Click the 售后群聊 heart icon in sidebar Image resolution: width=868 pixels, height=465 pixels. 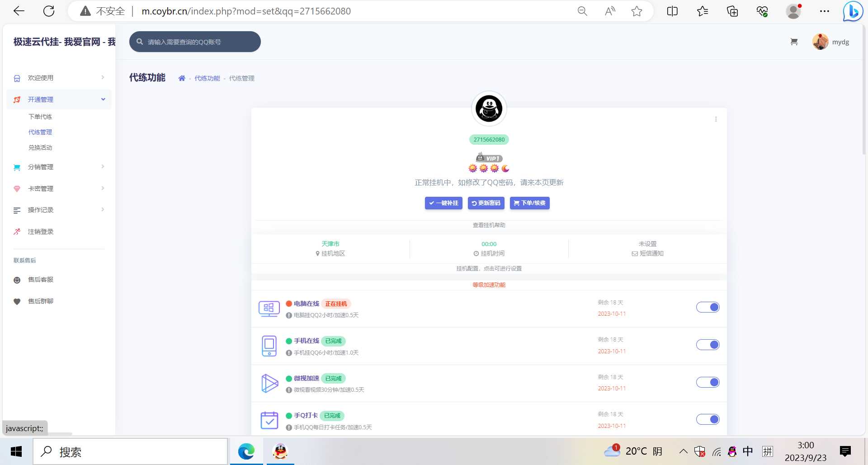pos(17,301)
